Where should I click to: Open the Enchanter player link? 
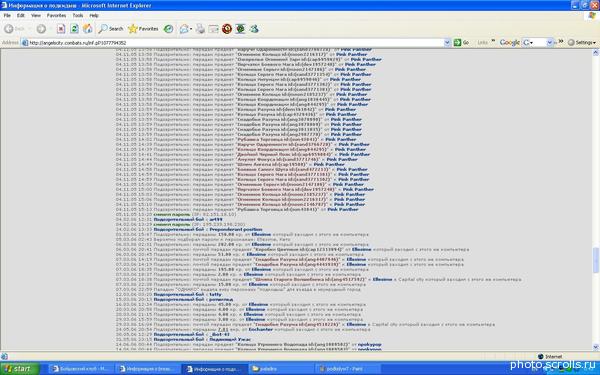pyautogui.click(x=260, y=329)
